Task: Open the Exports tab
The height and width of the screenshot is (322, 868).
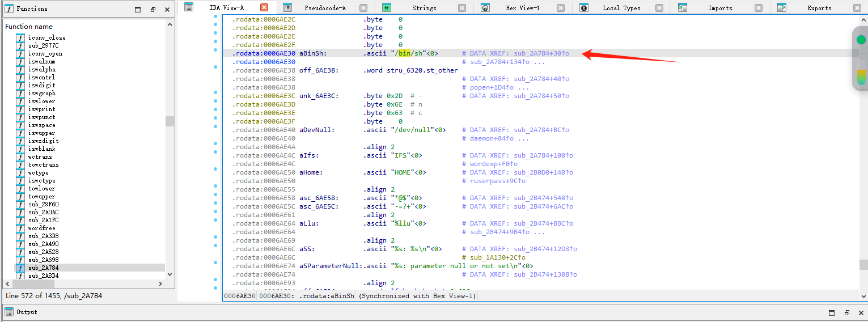Action: click(x=819, y=8)
